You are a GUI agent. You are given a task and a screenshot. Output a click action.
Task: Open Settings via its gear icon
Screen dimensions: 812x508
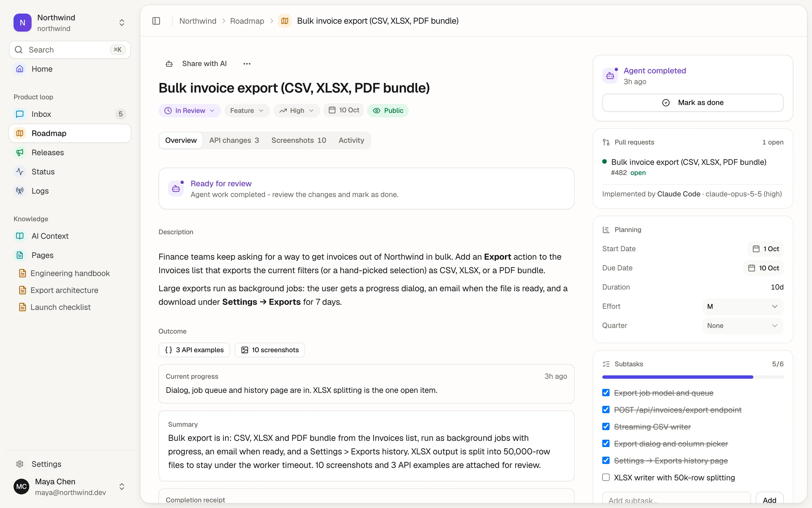tap(20, 464)
